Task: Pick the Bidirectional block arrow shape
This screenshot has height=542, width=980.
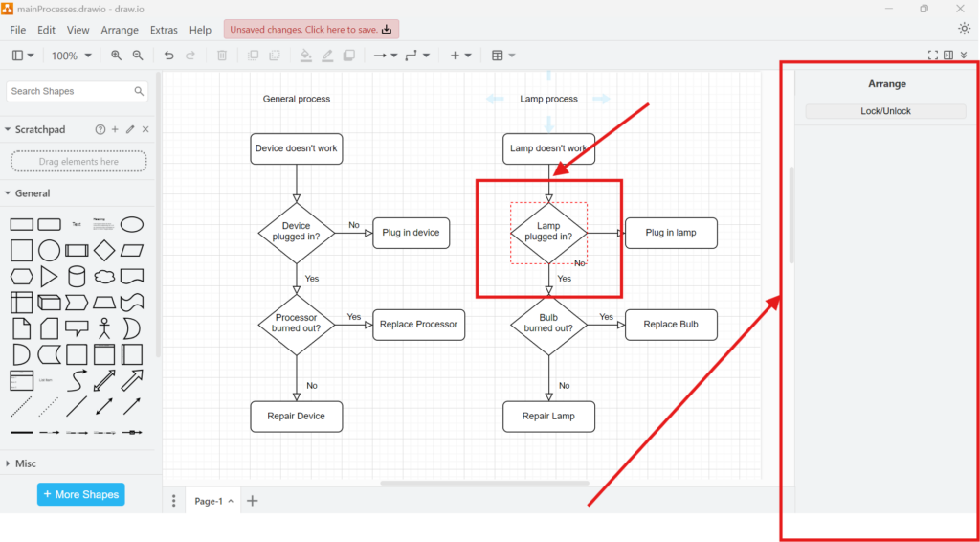Action: (104, 380)
